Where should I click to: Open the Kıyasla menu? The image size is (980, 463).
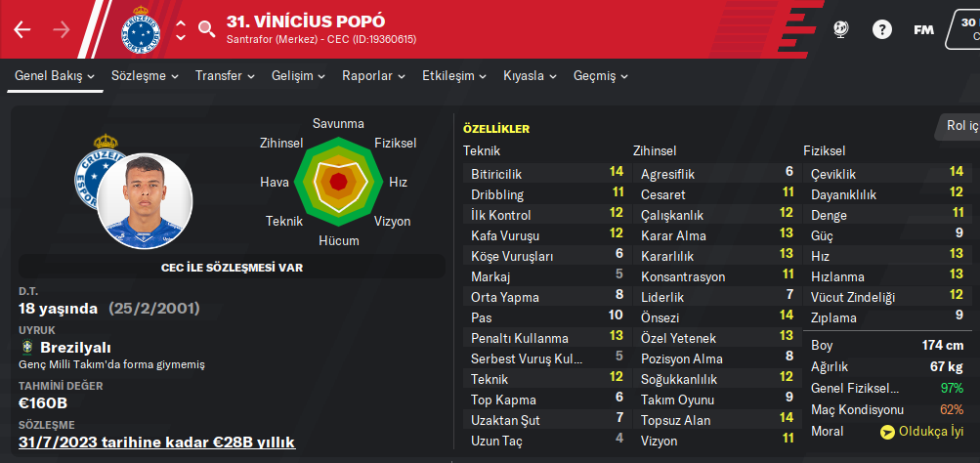point(530,75)
